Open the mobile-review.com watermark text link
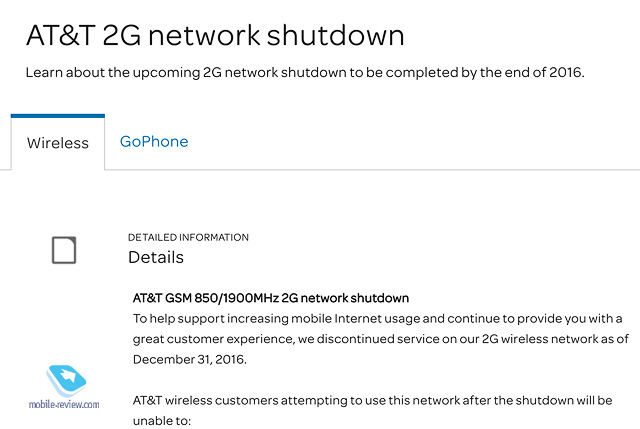 (x=64, y=405)
